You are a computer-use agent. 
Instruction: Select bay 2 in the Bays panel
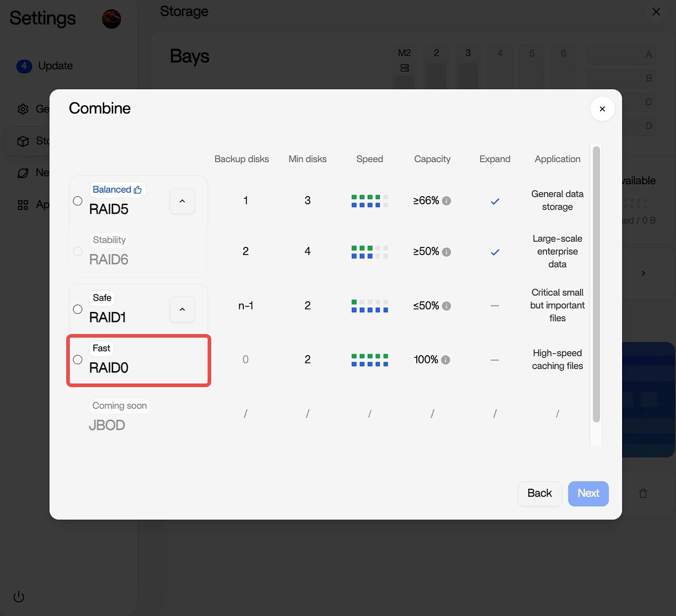(436, 67)
